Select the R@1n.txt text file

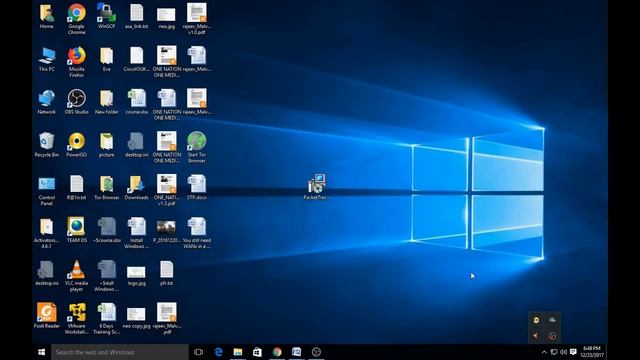(76, 187)
